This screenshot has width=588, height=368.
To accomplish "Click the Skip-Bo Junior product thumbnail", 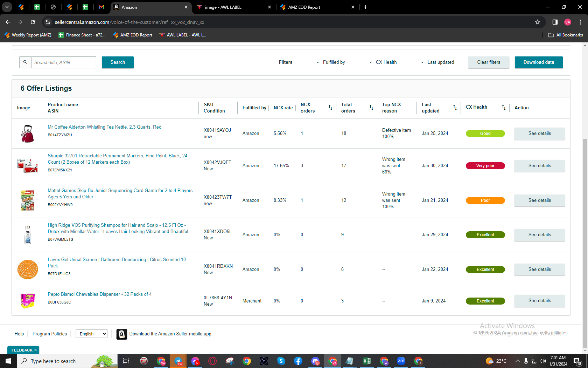I will (x=28, y=200).
